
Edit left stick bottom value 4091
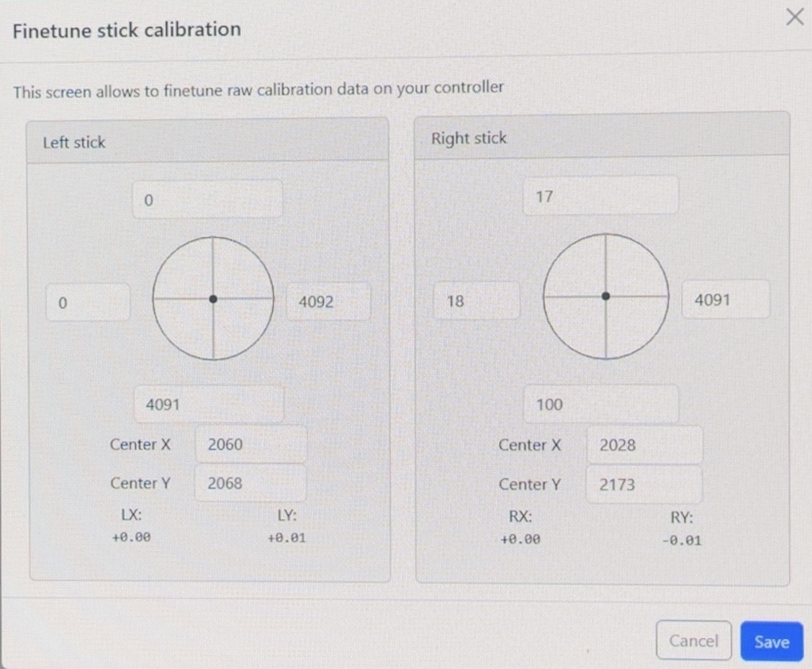[209, 404]
